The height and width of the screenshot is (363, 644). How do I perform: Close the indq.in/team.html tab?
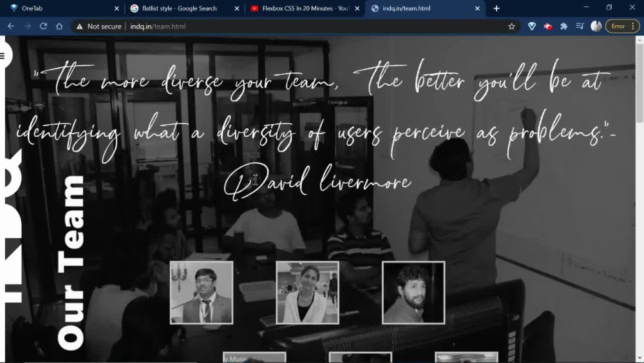click(x=477, y=8)
